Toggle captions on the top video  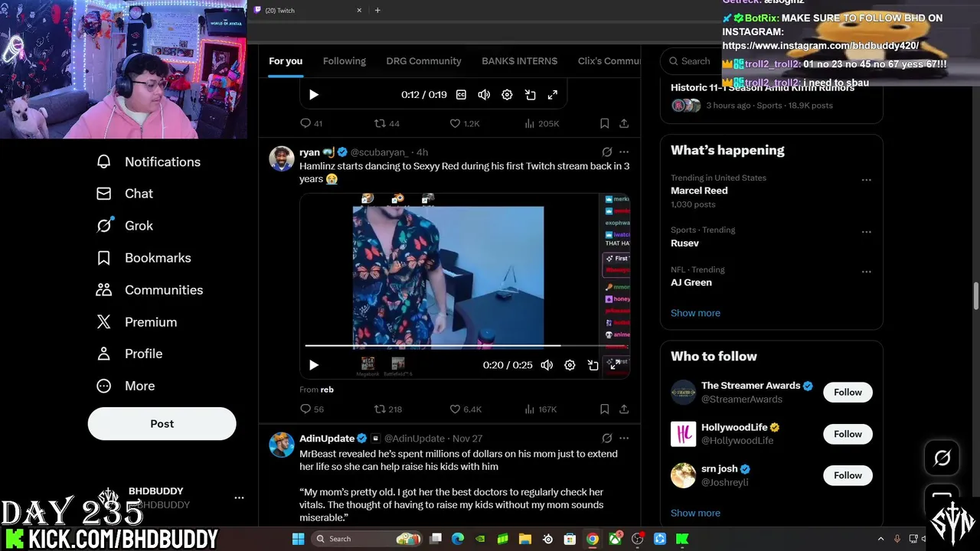click(461, 95)
